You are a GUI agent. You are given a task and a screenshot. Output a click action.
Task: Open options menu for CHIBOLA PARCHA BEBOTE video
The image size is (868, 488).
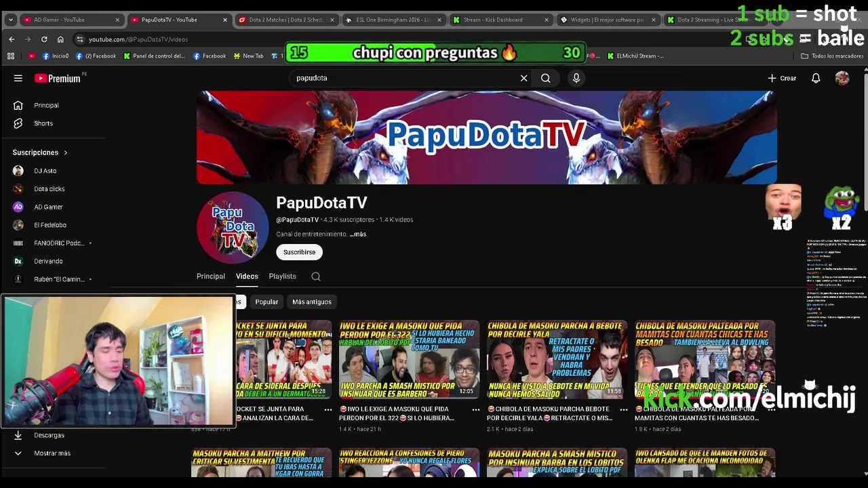click(x=624, y=409)
